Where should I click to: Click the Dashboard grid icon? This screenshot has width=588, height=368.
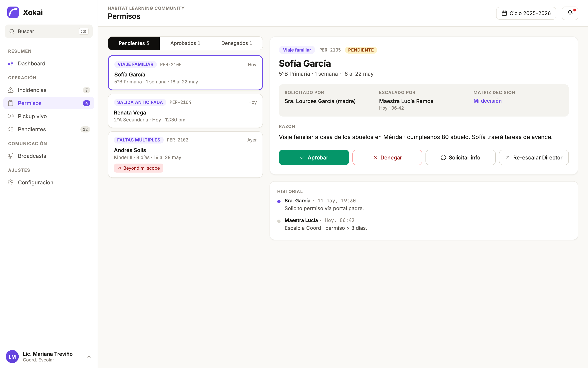point(11,64)
